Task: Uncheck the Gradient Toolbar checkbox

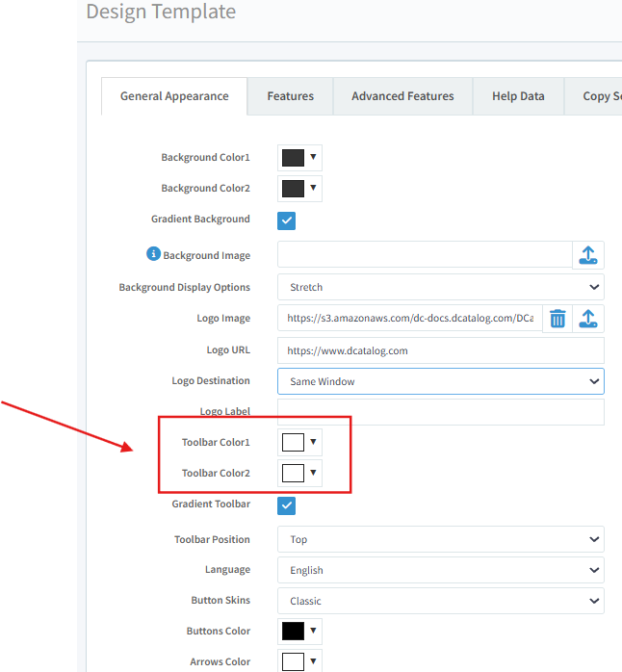Action: coord(287,505)
